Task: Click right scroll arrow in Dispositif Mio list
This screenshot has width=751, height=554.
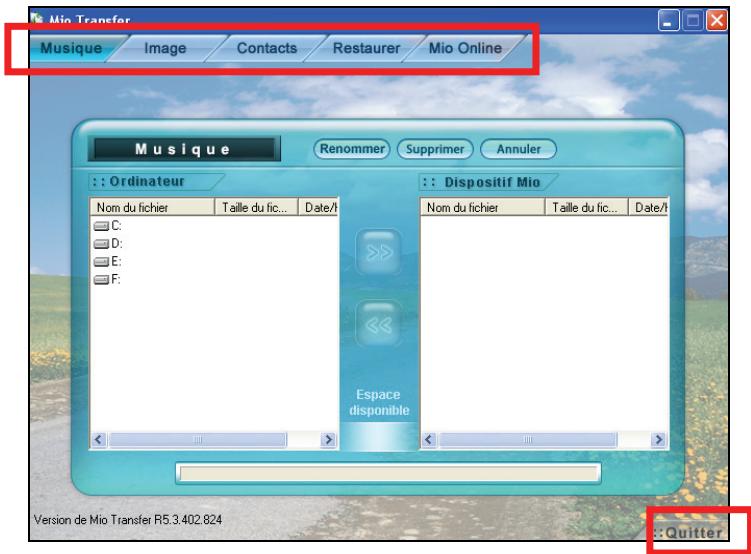Action: (659, 440)
